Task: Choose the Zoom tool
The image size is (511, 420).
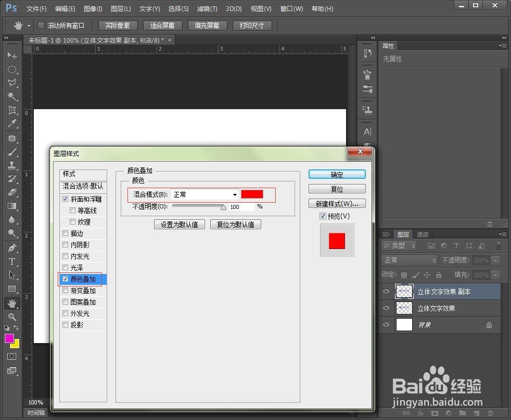Action: coord(12,317)
